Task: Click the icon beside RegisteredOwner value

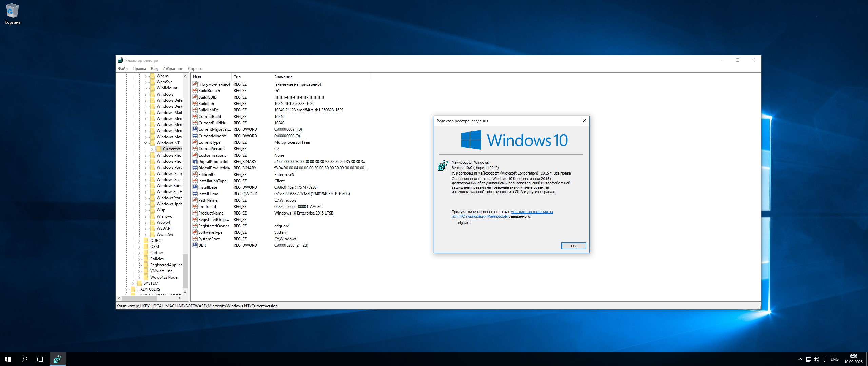Action: pos(195,226)
